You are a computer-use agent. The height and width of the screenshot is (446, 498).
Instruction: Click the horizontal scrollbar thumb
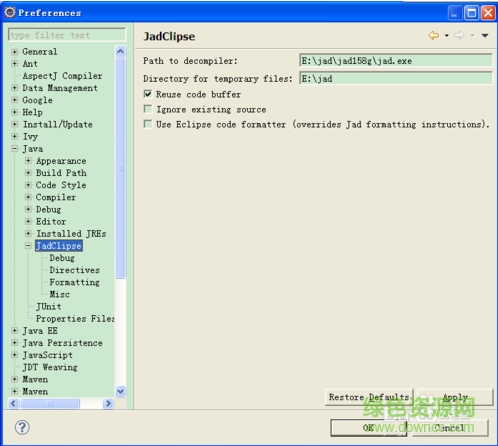(50, 403)
